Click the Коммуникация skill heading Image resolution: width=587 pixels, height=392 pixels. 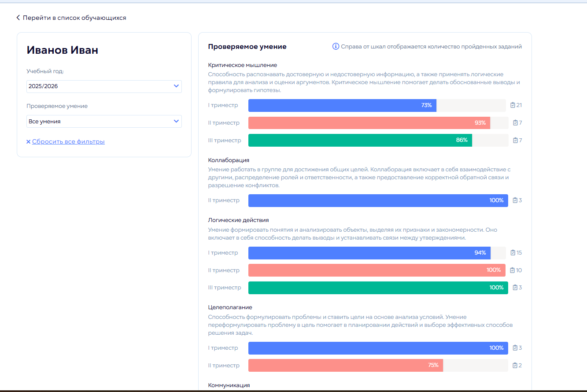[229, 385]
